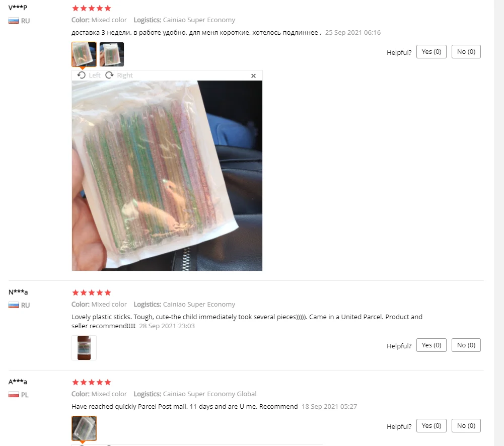Vote No on A***a's review
This screenshot has width=504, height=446.
tap(466, 426)
